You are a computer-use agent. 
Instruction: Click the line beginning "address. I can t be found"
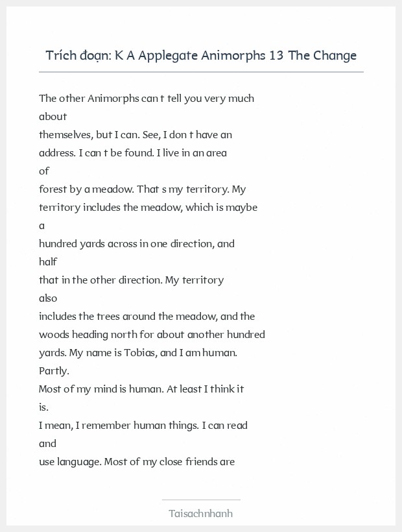(x=133, y=153)
